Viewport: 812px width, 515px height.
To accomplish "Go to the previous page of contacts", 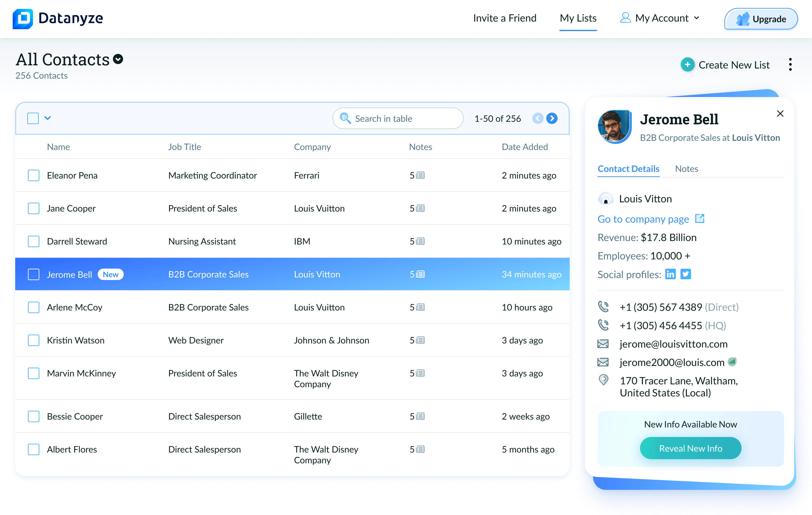I will (x=538, y=118).
